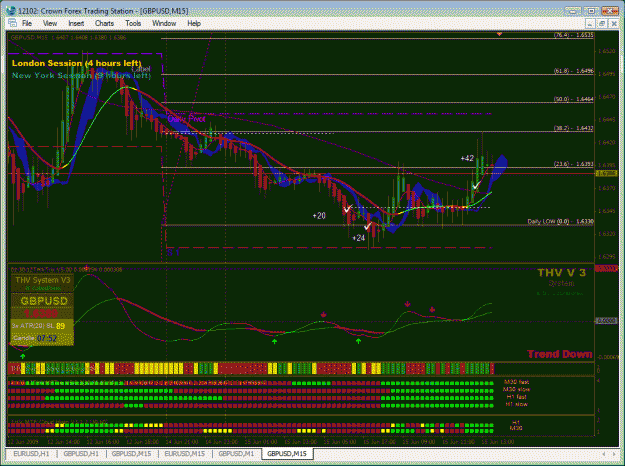Select the 'New York Session' label

pos(81,75)
